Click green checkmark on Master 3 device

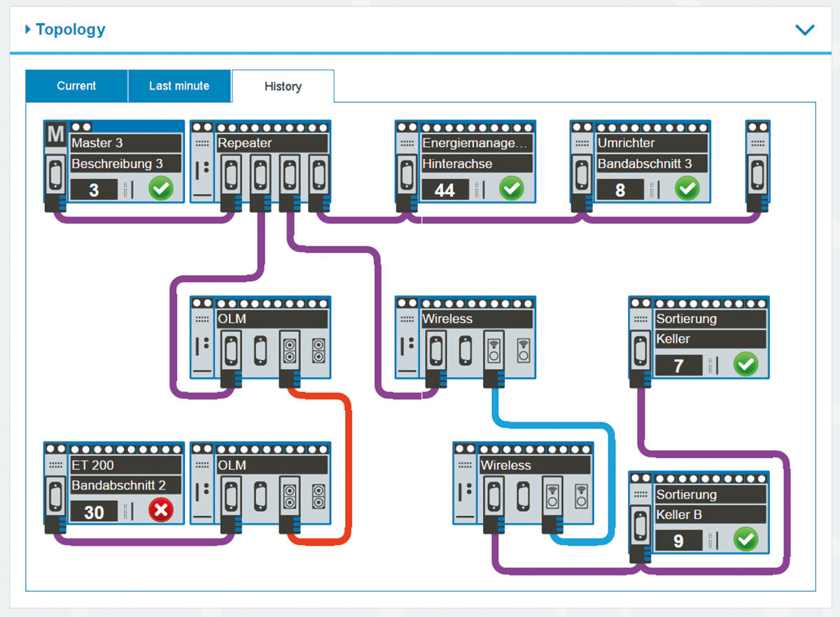[x=160, y=188]
